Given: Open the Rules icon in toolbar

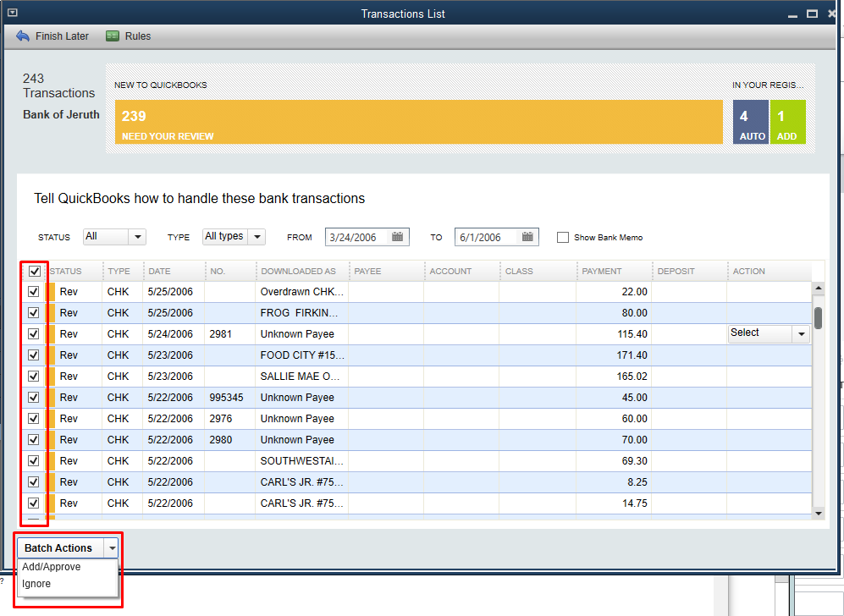Looking at the screenshot, I should (x=113, y=36).
